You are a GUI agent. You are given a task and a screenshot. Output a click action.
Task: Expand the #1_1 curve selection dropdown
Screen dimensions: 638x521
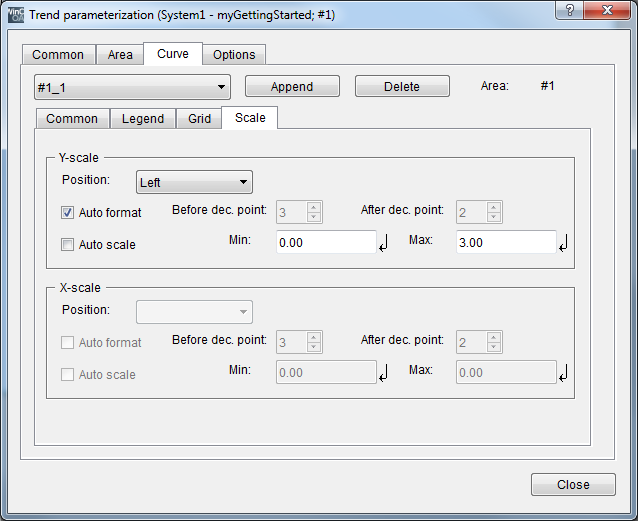(132, 87)
